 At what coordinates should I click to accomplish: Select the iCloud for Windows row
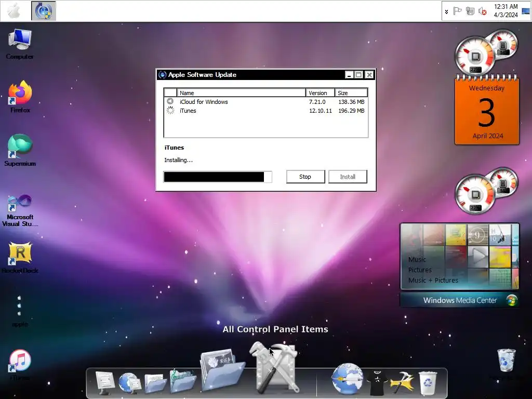[x=265, y=102]
